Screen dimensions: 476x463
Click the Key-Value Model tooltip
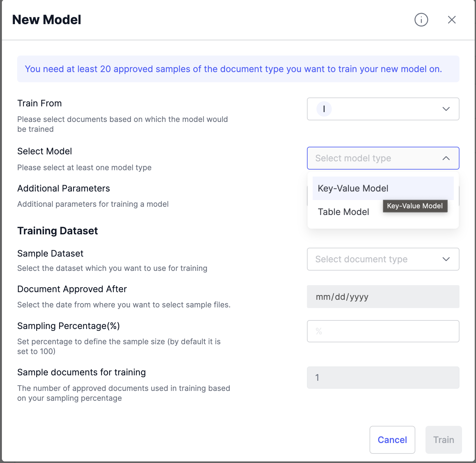tap(415, 206)
